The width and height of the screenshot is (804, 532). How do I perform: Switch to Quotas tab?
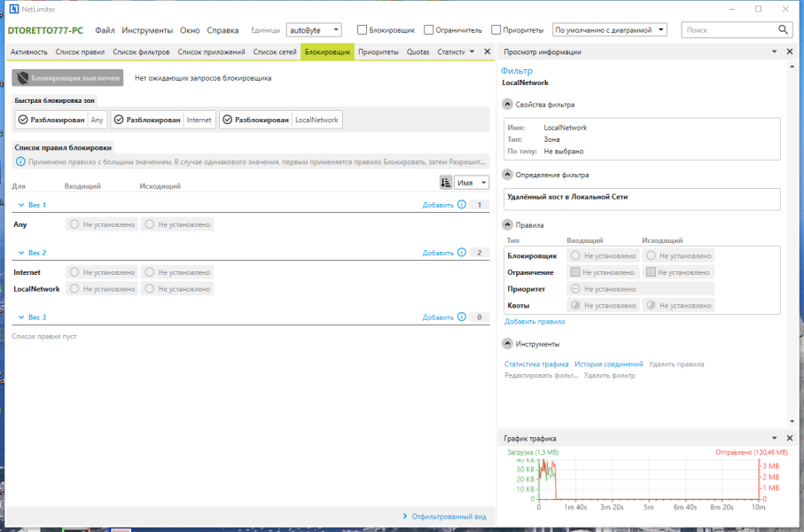click(418, 51)
